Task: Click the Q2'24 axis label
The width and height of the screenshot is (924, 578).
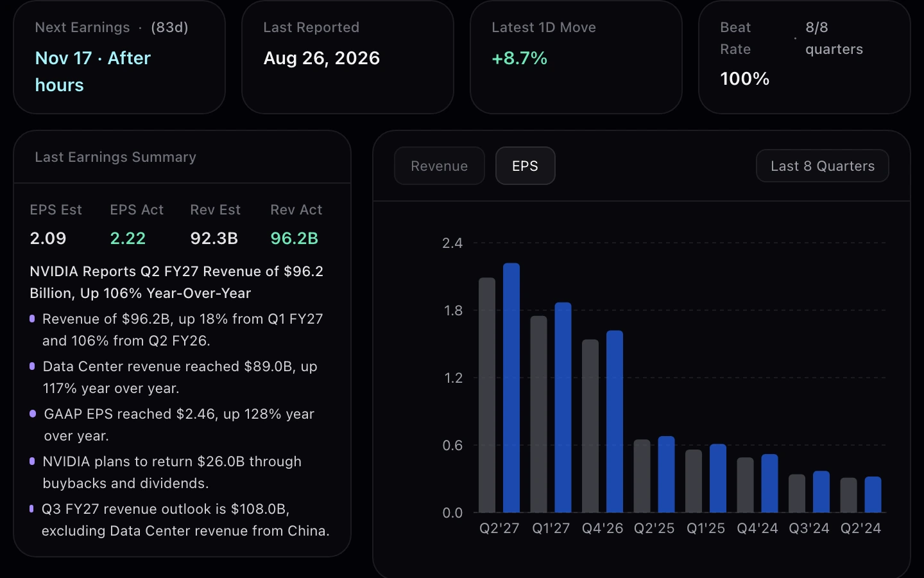Action: point(860,528)
